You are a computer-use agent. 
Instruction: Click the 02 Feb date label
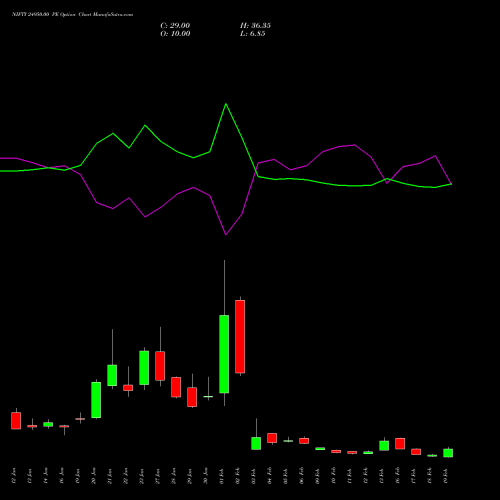(238, 476)
